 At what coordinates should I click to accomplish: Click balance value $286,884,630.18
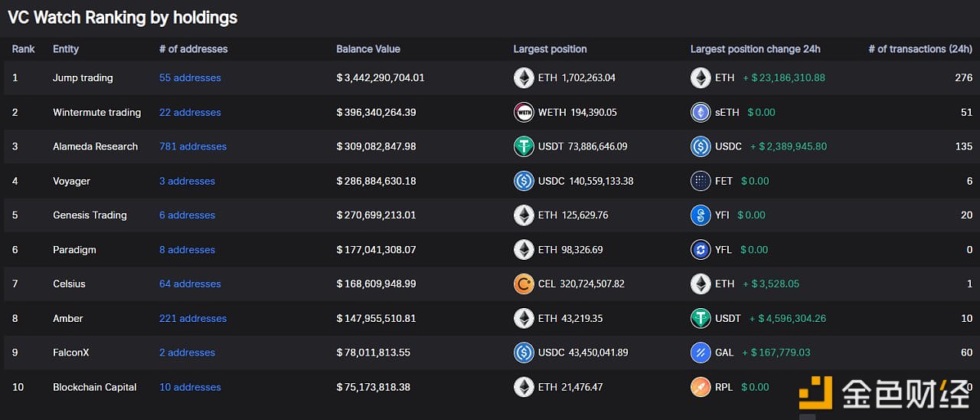[377, 181]
